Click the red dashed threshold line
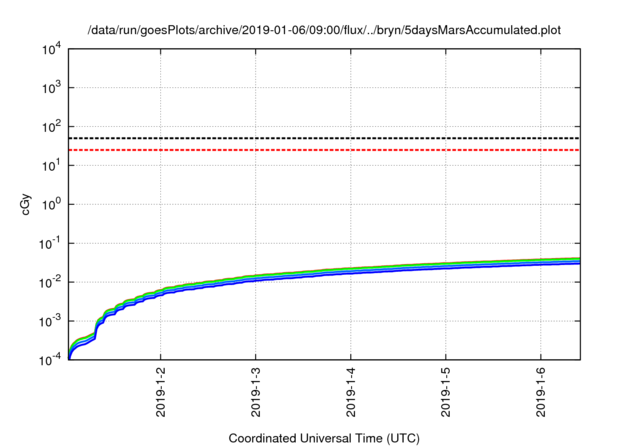This screenshot has width=640, height=448. pyautogui.click(x=324, y=150)
